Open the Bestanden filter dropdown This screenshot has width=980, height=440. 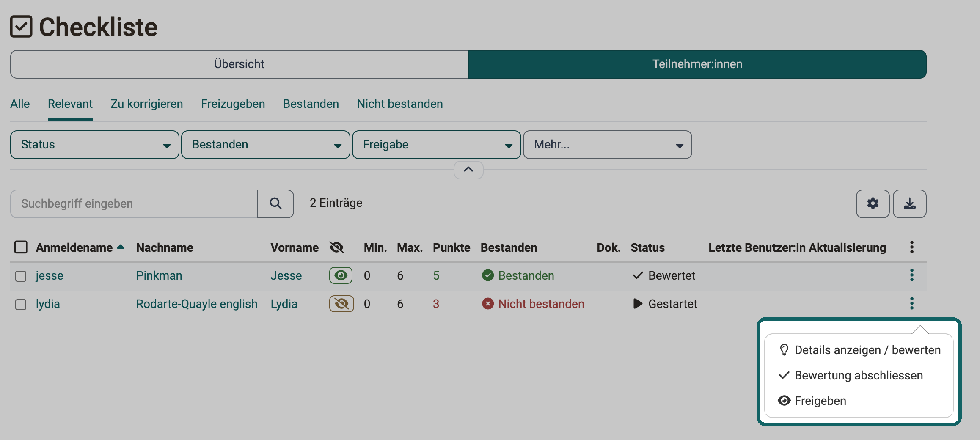coord(266,145)
